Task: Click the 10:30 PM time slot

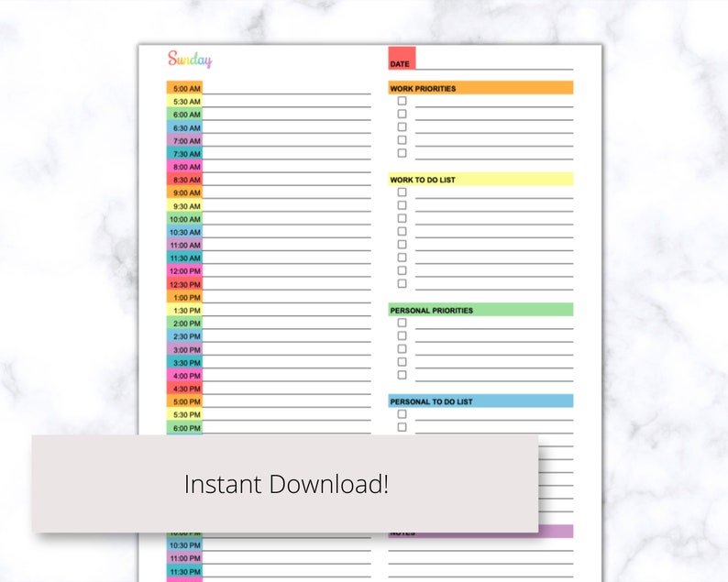Action: (185, 544)
